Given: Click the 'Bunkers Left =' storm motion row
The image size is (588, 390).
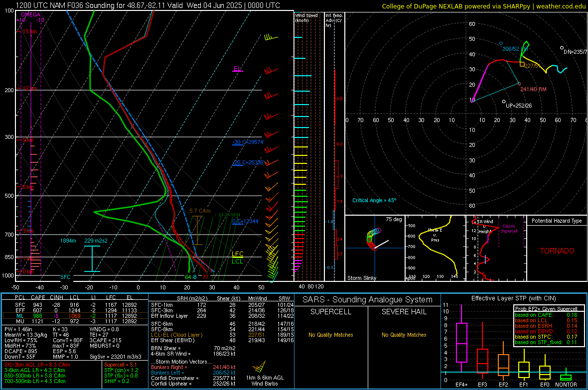Looking at the screenshot, I should [x=193, y=373].
